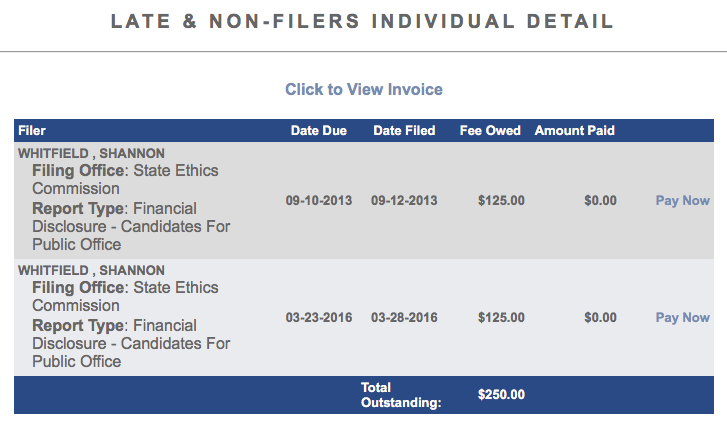This screenshot has height=423, width=727.
Task: Select the Date Due column header
Action: click(319, 130)
